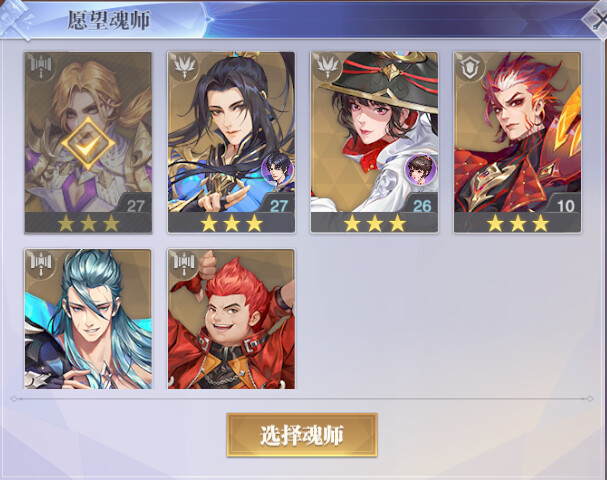
Task: Select the blue long-haired character card
Action: tap(88, 319)
